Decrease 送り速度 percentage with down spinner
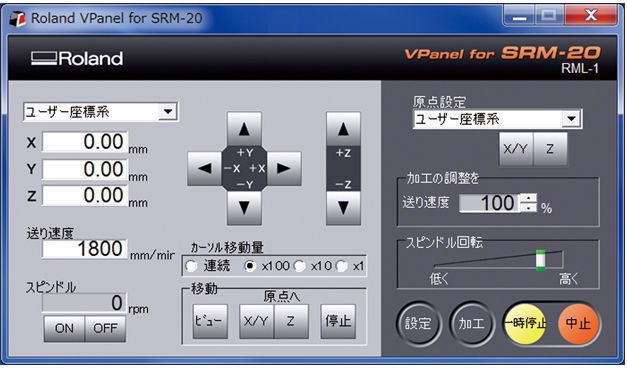This screenshot has width=627, height=370. pyautogui.click(x=529, y=208)
